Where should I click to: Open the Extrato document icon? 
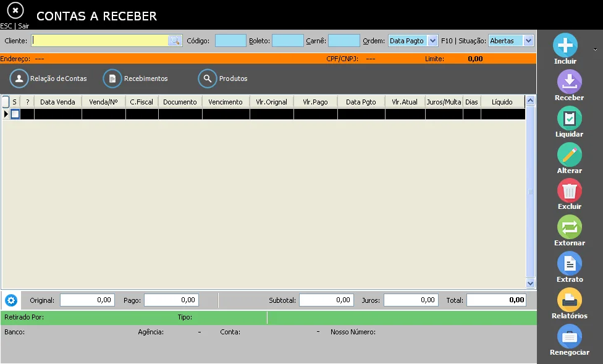[x=569, y=263]
